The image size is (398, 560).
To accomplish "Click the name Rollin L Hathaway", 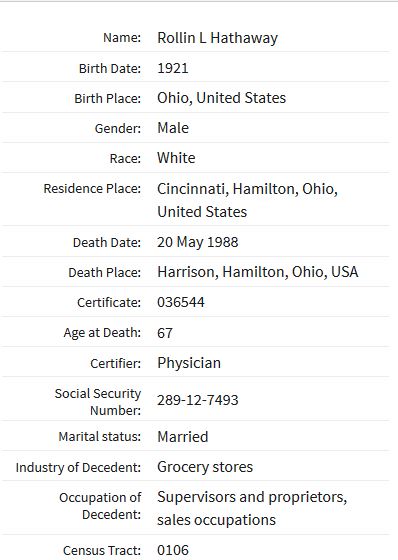I will (x=217, y=38).
